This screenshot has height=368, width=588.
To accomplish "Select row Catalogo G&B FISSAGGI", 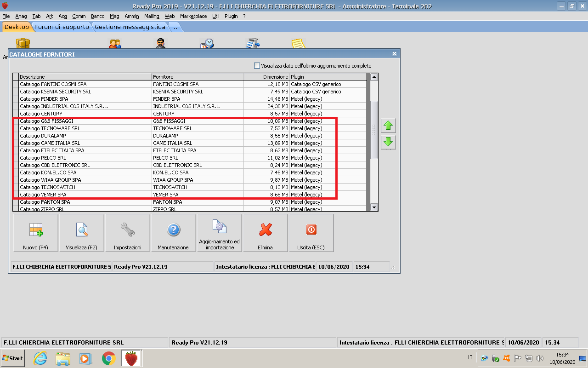I will tap(190, 121).
